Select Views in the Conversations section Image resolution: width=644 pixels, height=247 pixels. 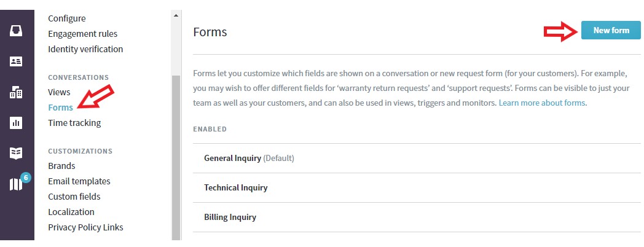click(59, 92)
